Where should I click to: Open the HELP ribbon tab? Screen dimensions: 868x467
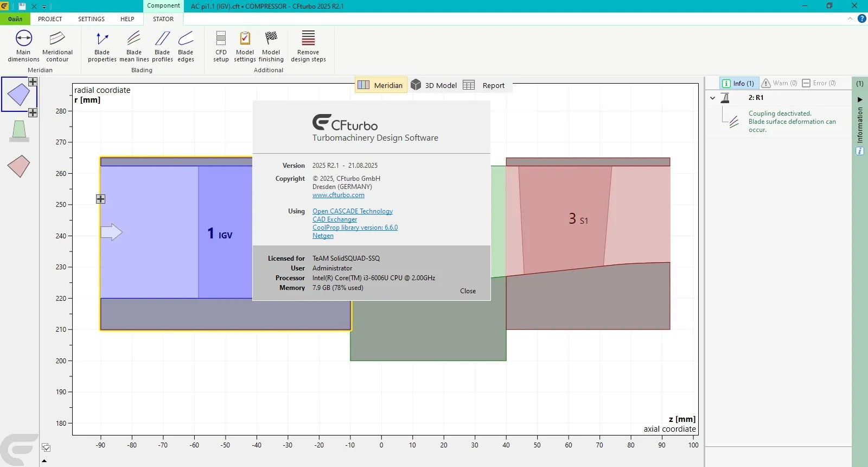tap(127, 19)
